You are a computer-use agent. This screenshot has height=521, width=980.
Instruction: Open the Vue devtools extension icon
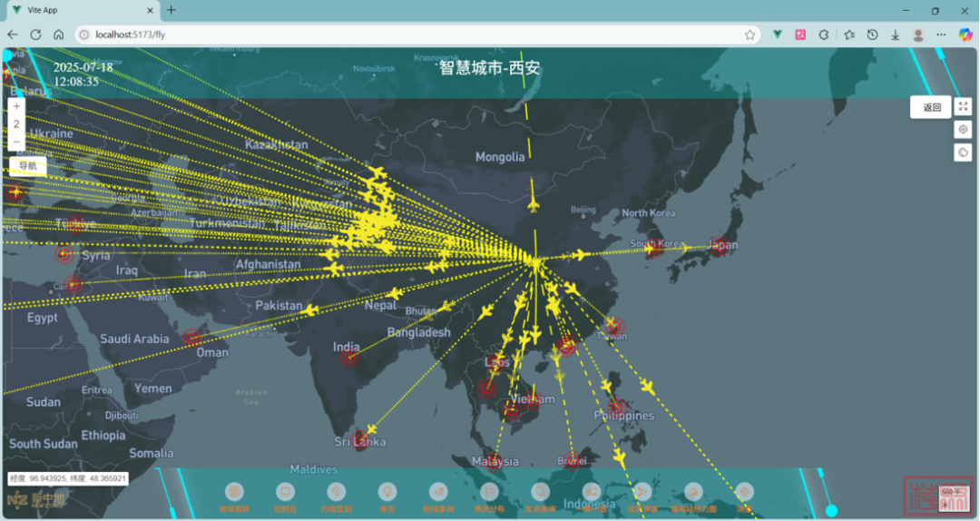click(778, 34)
